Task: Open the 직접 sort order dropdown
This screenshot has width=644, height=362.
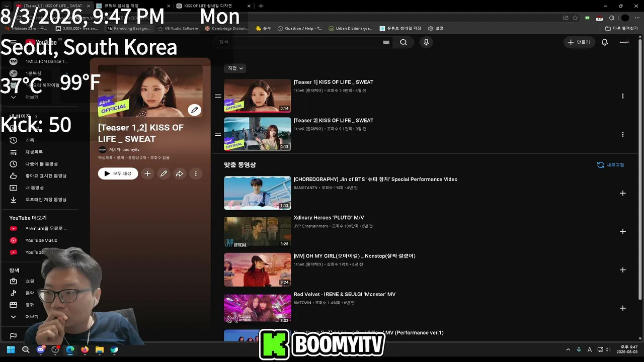Action: 235,68
